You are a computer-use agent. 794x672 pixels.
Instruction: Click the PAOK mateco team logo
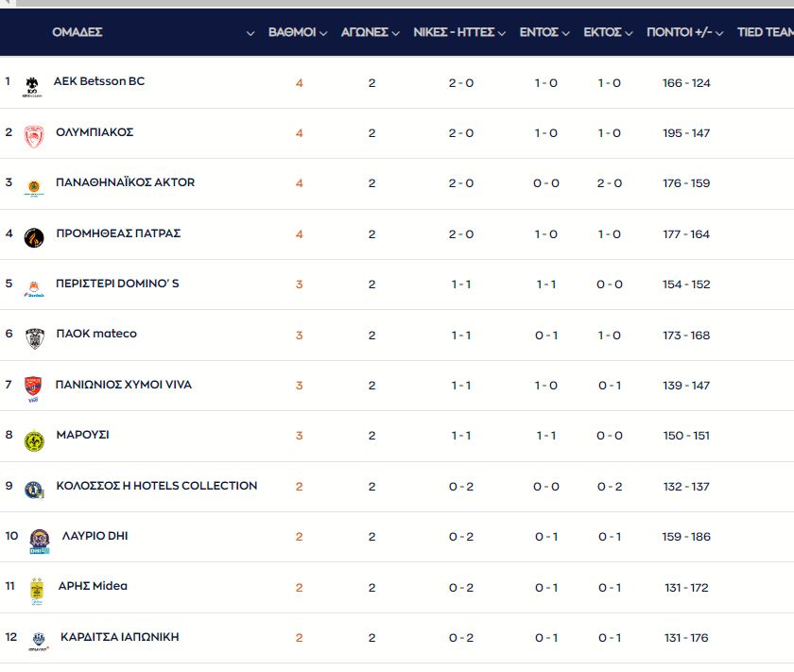35,338
